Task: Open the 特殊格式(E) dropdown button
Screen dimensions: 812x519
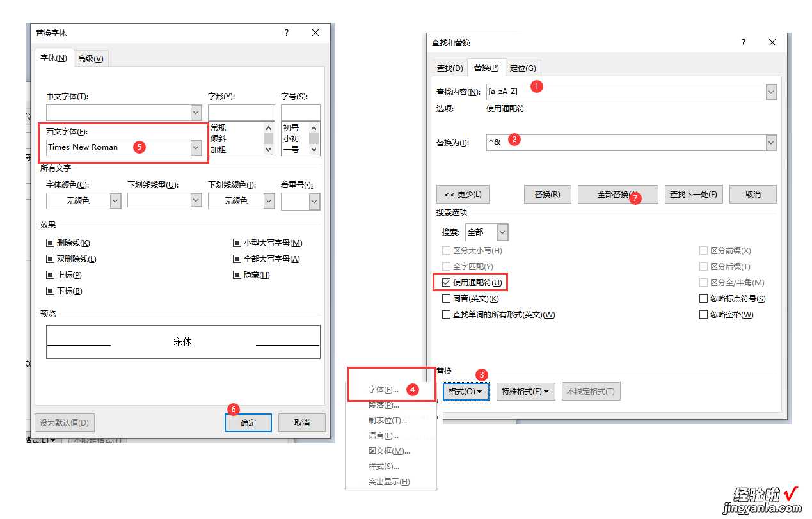Action: (x=526, y=392)
